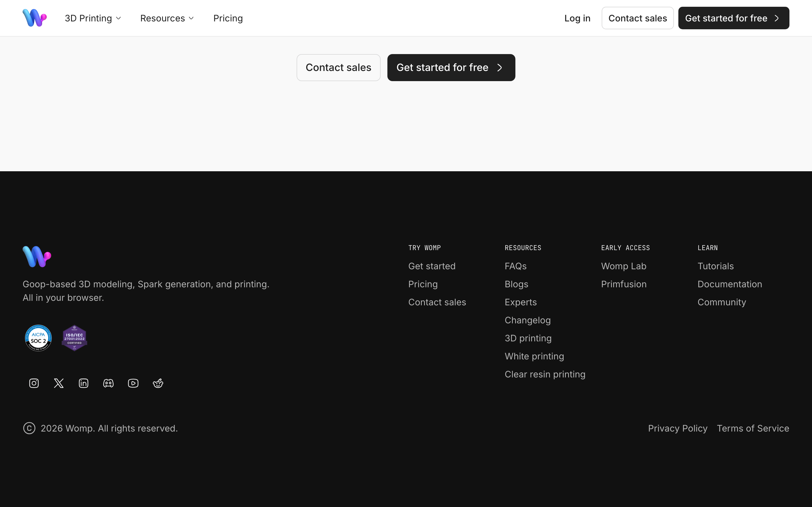812x507 pixels.
Task: Open the Privacy Policy link
Action: (x=678, y=428)
